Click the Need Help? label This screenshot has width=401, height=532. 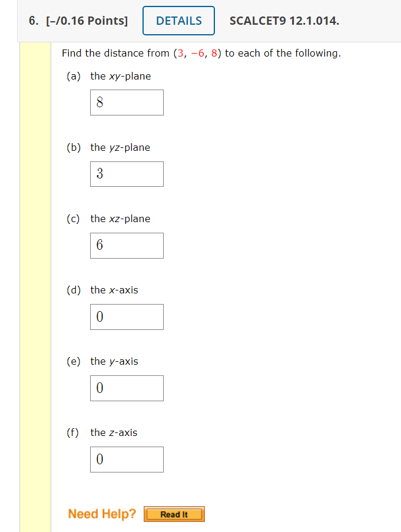(101, 513)
